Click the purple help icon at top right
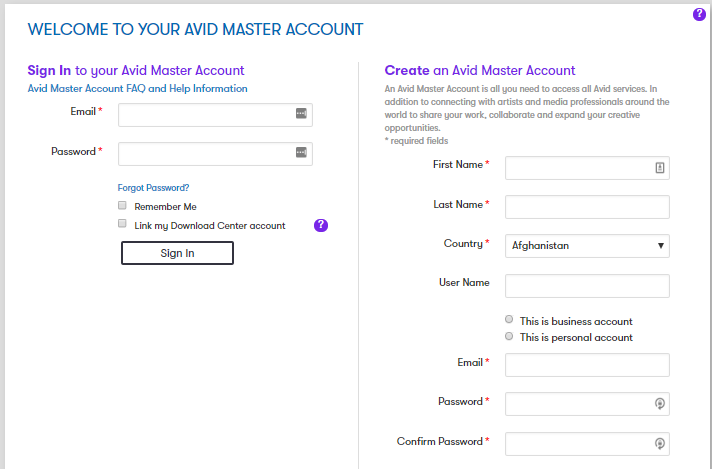This screenshot has height=469, width=712. click(x=699, y=14)
